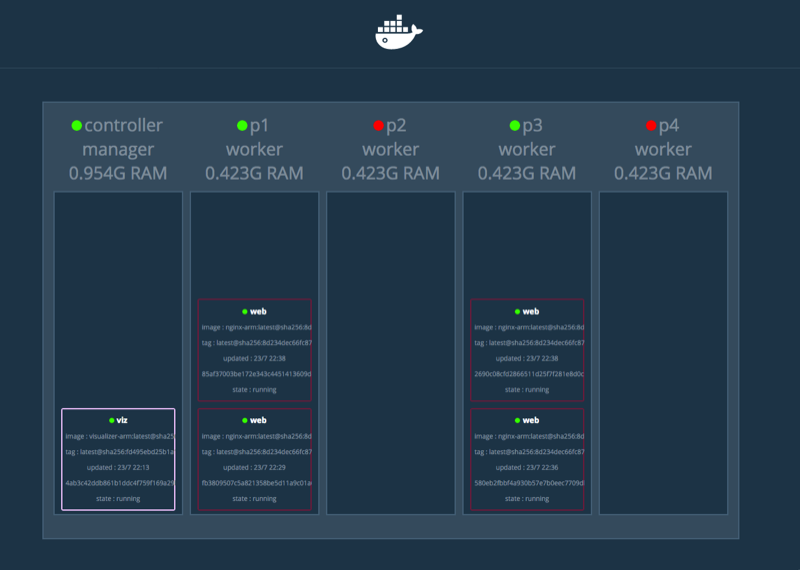Select web container updated 23/7 22:29
800x570 pixels.
point(254,459)
